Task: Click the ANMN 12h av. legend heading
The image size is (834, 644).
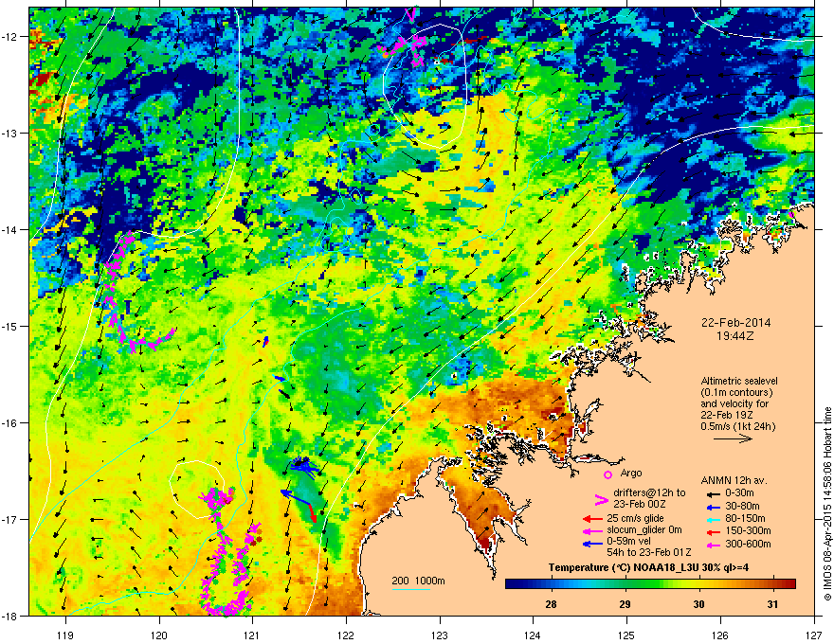Action: coord(734,480)
